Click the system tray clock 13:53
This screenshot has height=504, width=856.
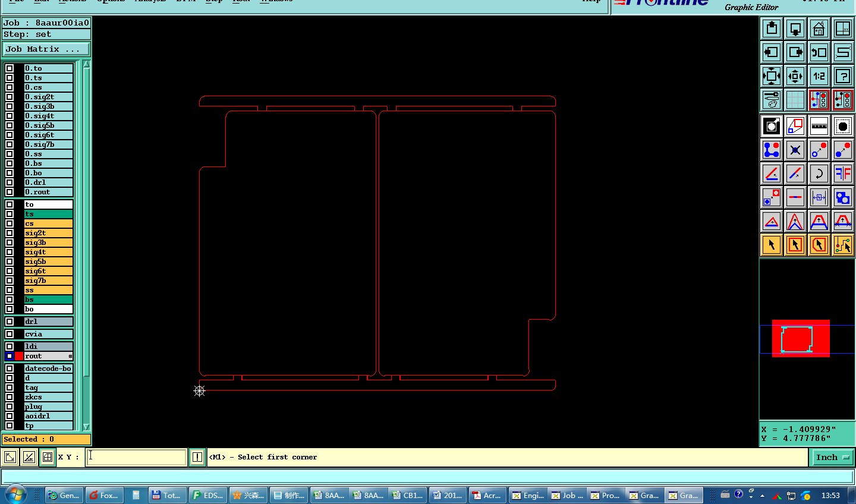click(830, 495)
